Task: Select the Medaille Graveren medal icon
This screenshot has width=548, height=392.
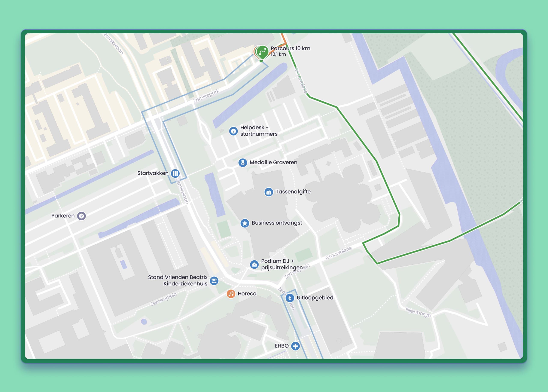Action: coord(243,163)
